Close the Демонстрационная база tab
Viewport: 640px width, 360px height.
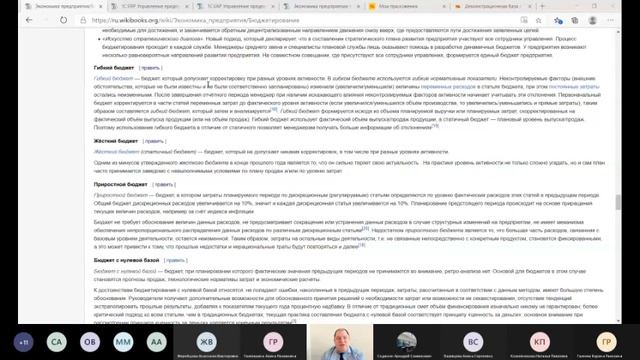[x=530, y=7]
